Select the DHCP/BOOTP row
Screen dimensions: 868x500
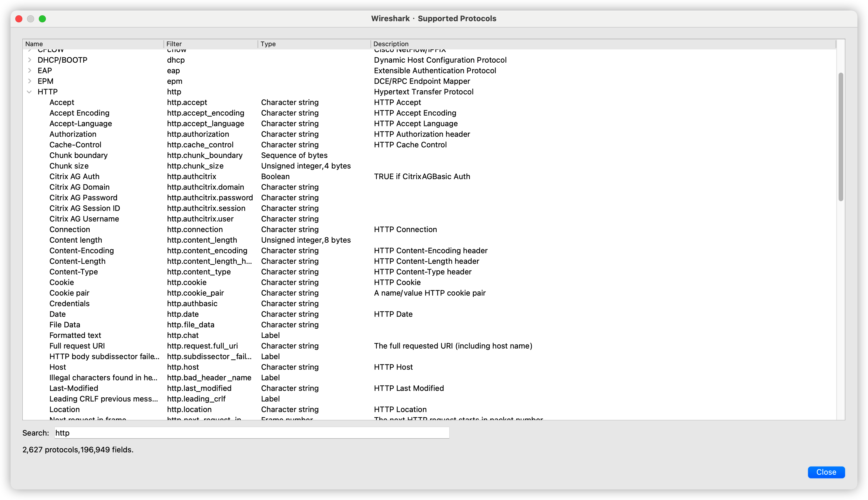(x=429, y=60)
